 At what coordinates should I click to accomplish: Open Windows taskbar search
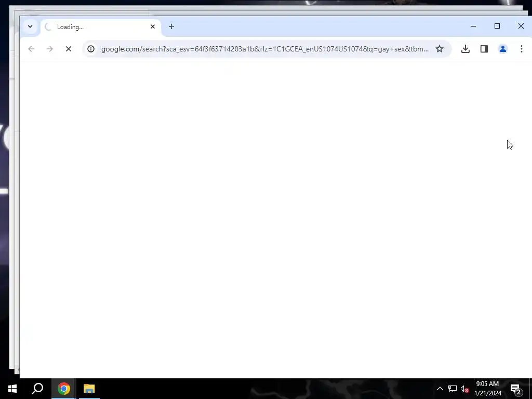point(37,389)
